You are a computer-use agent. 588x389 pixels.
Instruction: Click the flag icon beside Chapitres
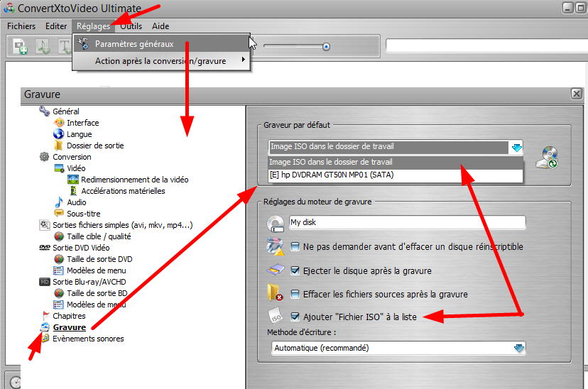(x=45, y=316)
